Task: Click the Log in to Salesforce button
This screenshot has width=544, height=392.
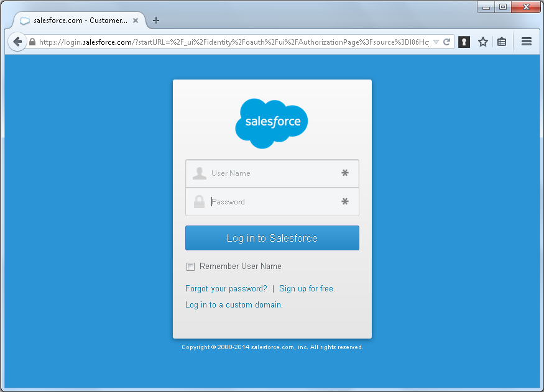Action: [272, 238]
